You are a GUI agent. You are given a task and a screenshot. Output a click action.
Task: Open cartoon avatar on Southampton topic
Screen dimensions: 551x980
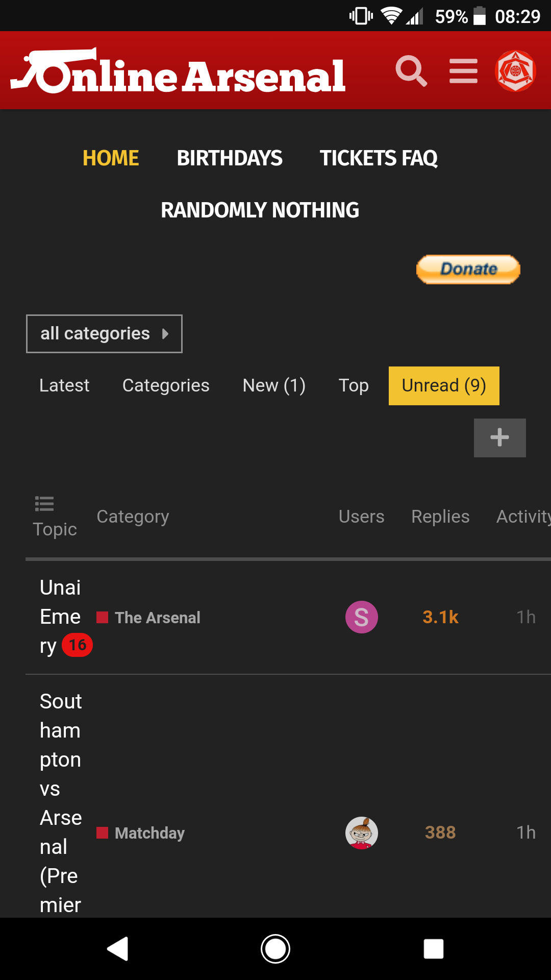coord(362,833)
